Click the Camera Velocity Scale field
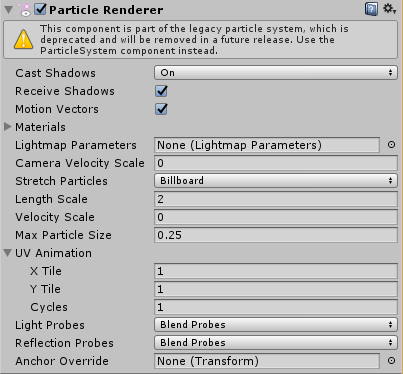The height and width of the screenshot is (374, 403). pyautogui.click(x=276, y=163)
